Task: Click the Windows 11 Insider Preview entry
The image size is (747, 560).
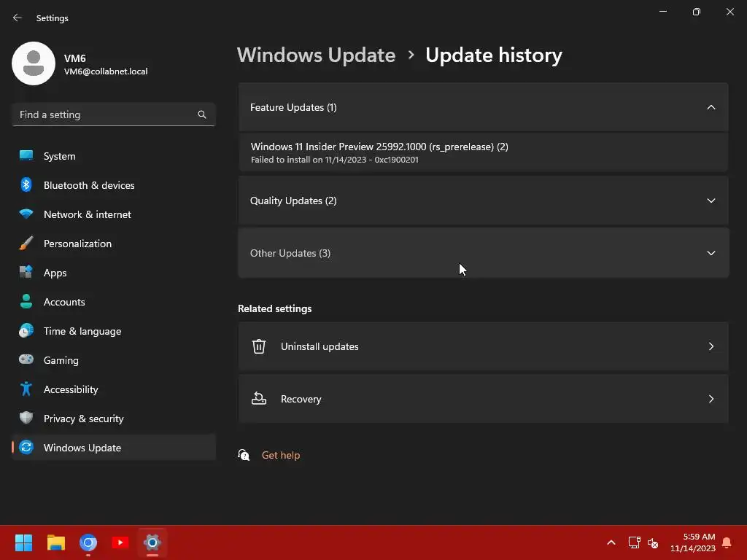Action: pyautogui.click(x=483, y=152)
